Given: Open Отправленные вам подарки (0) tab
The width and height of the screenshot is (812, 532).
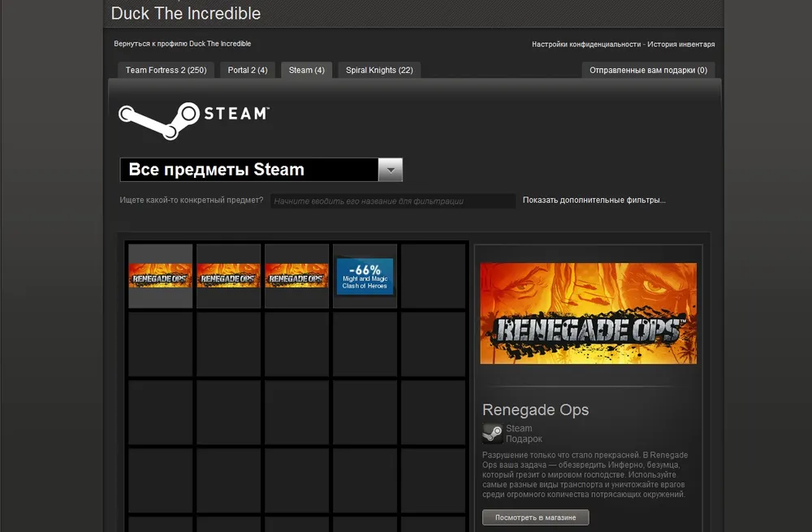Looking at the screenshot, I should 648,70.
